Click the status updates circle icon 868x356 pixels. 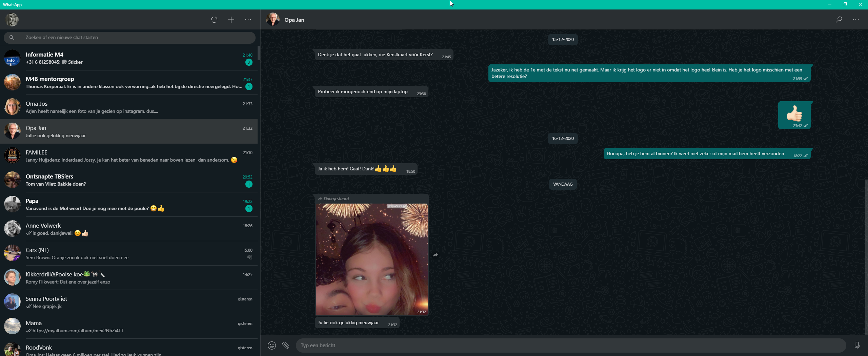214,20
